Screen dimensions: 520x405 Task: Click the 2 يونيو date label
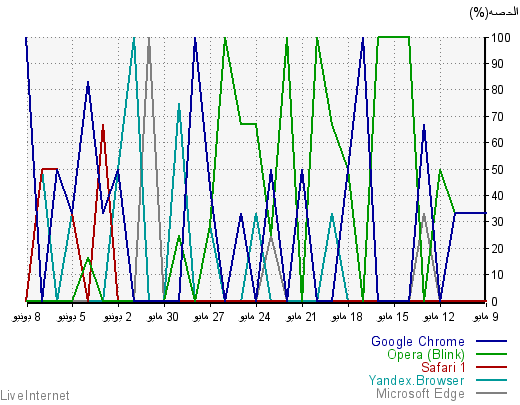(118, 317)
